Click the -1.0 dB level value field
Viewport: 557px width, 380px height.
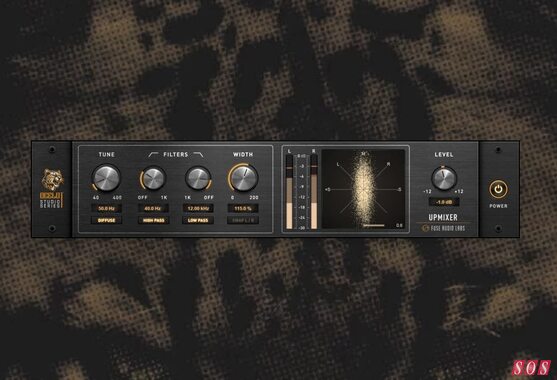point(444,202)
